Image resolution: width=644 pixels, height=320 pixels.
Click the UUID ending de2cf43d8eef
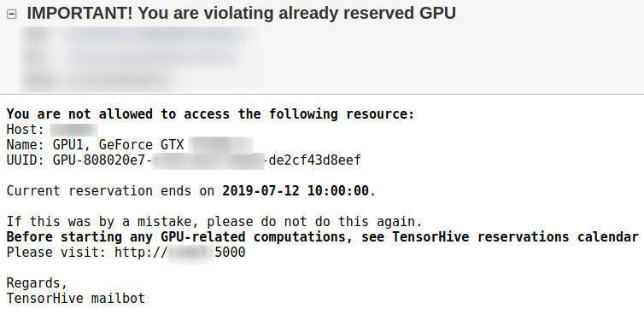tap(314, 160)
